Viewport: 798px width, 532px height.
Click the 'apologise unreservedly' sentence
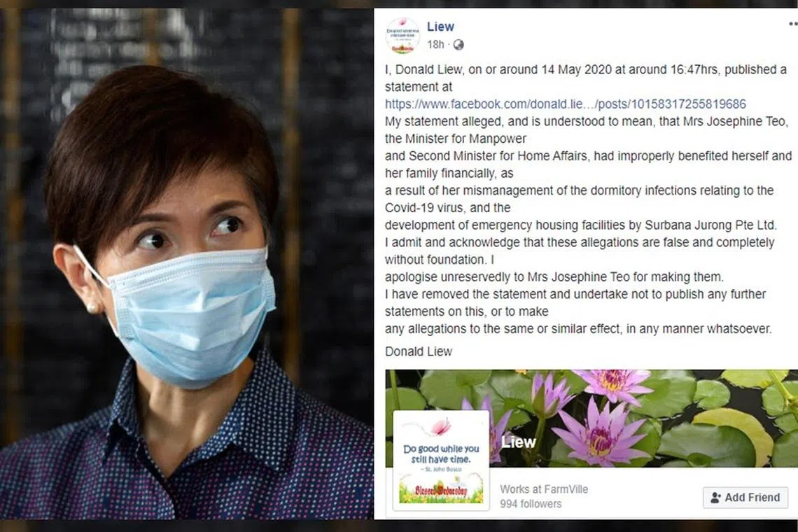(x=554, y=277)
